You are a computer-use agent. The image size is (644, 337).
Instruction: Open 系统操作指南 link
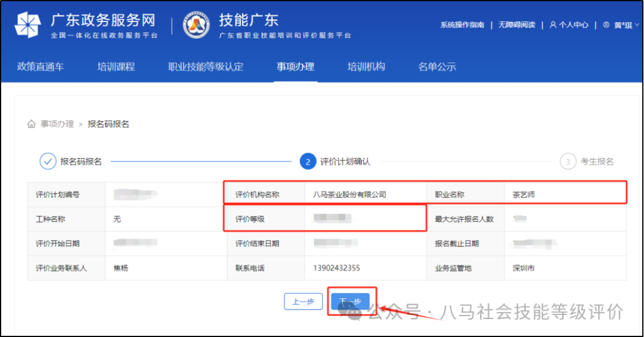[462, 25]
